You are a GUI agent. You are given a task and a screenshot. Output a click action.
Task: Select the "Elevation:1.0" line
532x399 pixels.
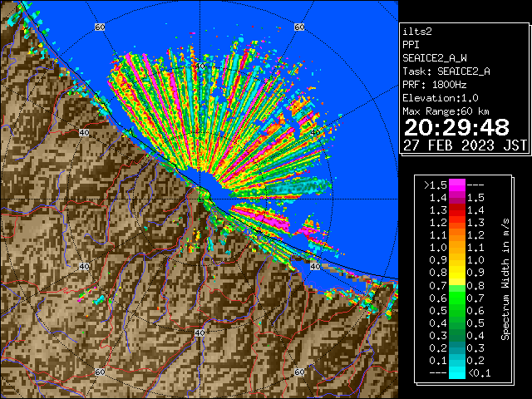point(441,98)
